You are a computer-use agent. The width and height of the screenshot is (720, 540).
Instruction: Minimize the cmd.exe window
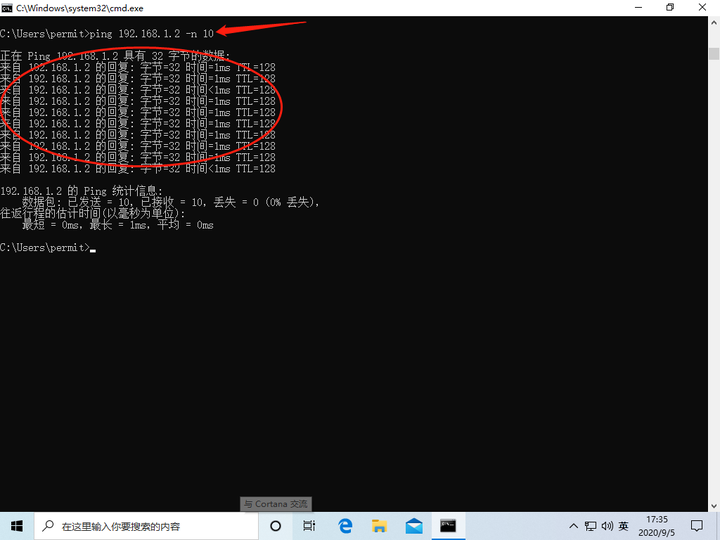(x=638, y=8)
